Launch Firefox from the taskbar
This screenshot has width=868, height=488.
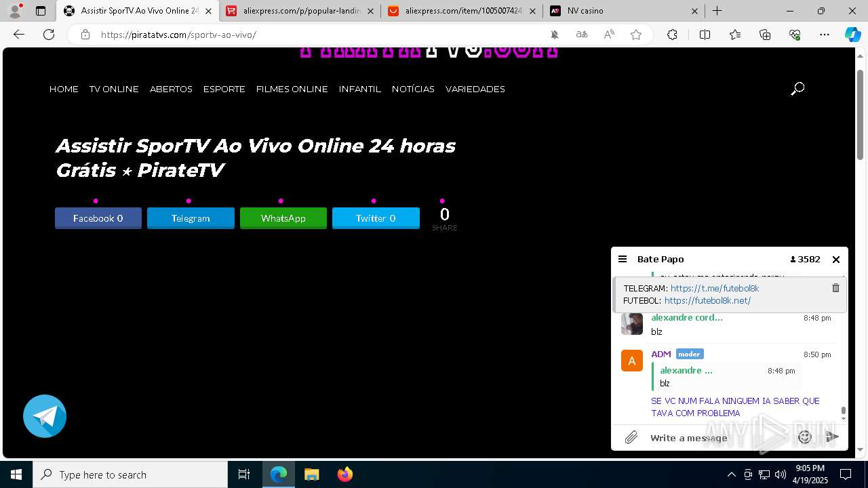tap(344, 474)
